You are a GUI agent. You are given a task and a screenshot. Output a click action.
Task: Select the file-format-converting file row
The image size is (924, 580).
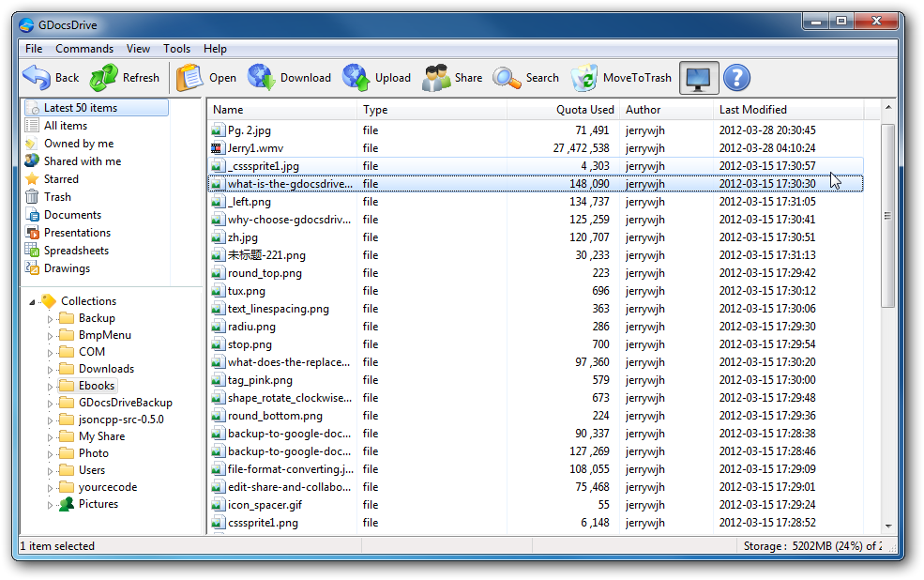point(536,469)
